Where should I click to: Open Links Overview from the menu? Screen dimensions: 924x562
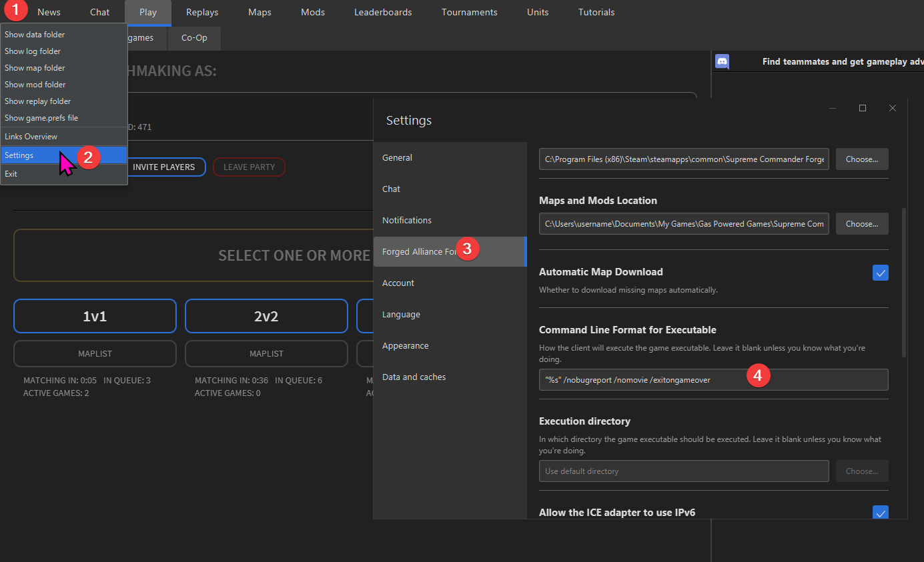click(x=64, y=137)
